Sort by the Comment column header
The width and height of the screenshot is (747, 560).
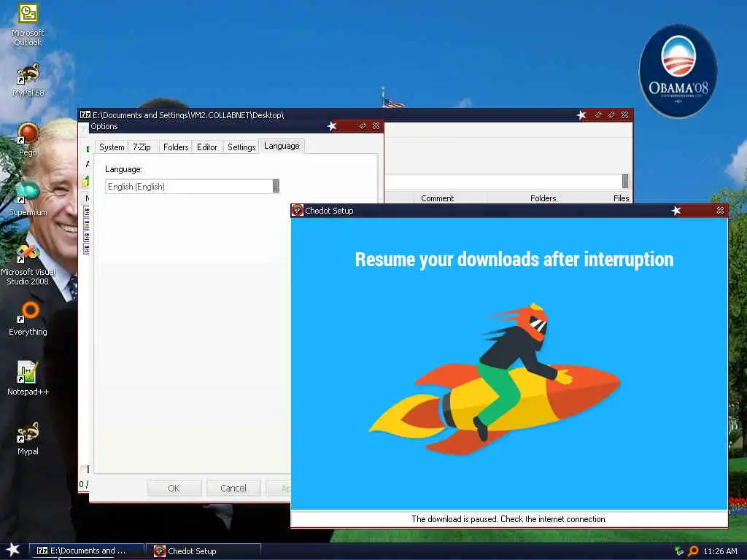438,198
